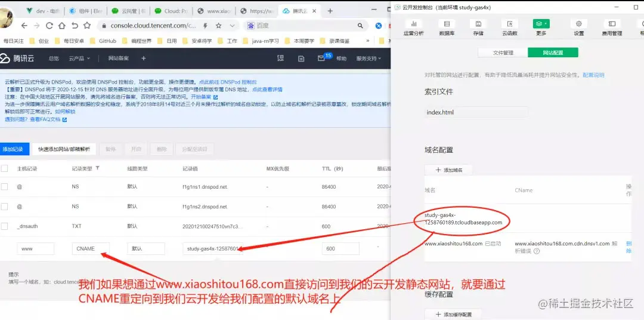Open GitHub bookmark folder
644x320 pixels.
pyautogui.click(x=103, y=41)
